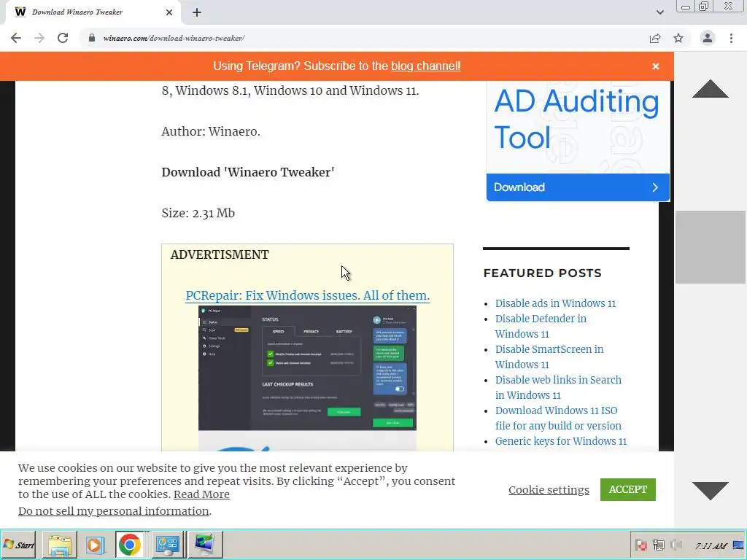
Task: Click the 7:11 AM clock
Action: click(711, 546)
